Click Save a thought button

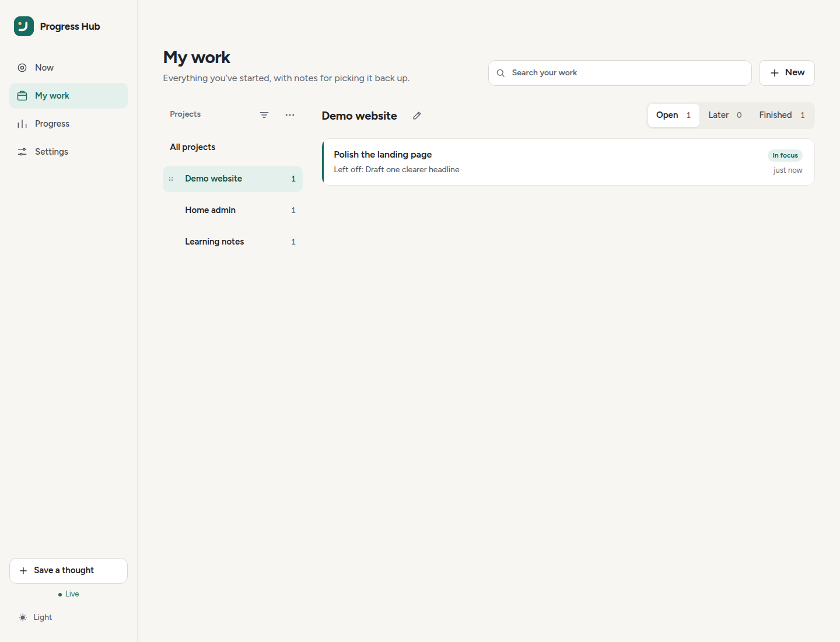[68, 571]
